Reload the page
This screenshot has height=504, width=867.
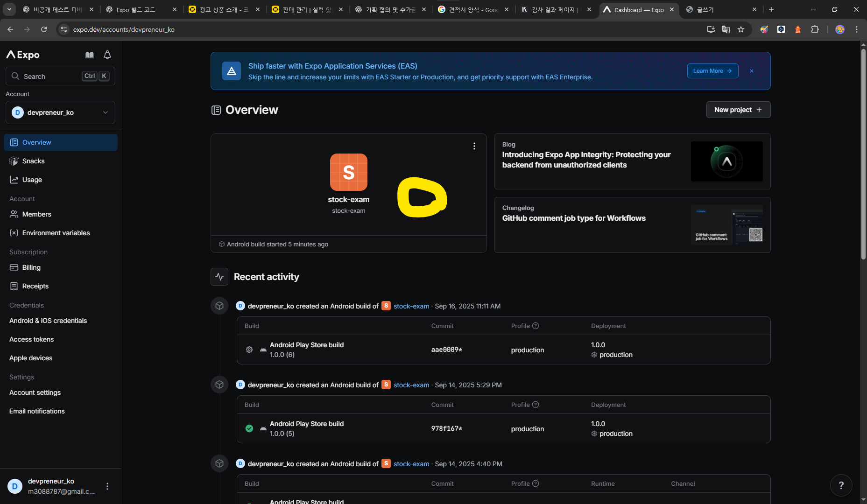(x=44, y=29)
